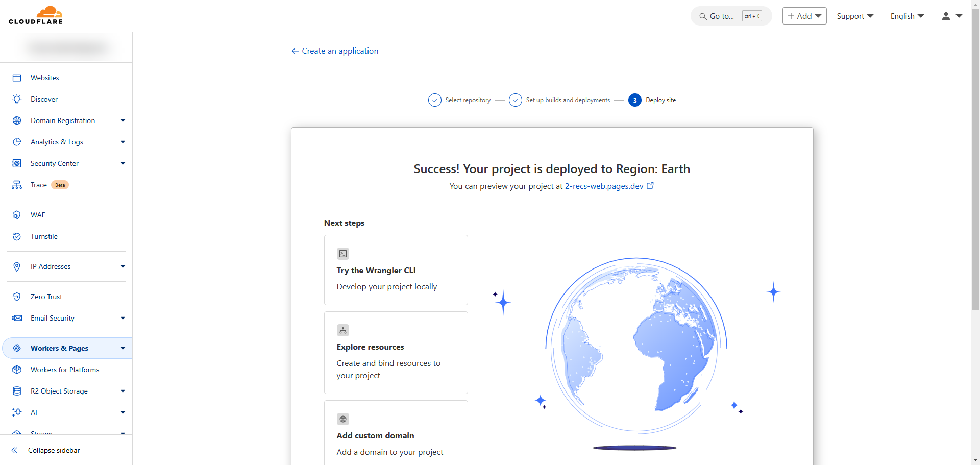Image resolution: width=980 pixels, height=465 pixels.
Task: Expand the R2 Object Storage submenu arrow
Action: tap(123, 391)
